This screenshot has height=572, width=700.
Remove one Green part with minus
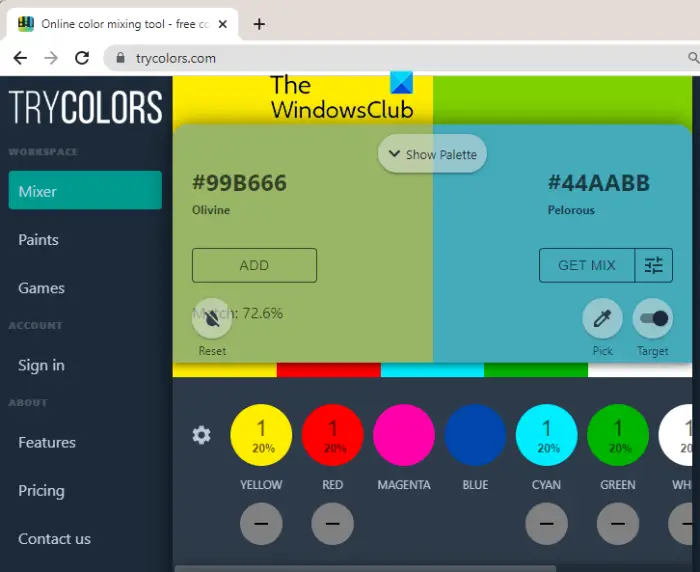[x=618, y=524]
